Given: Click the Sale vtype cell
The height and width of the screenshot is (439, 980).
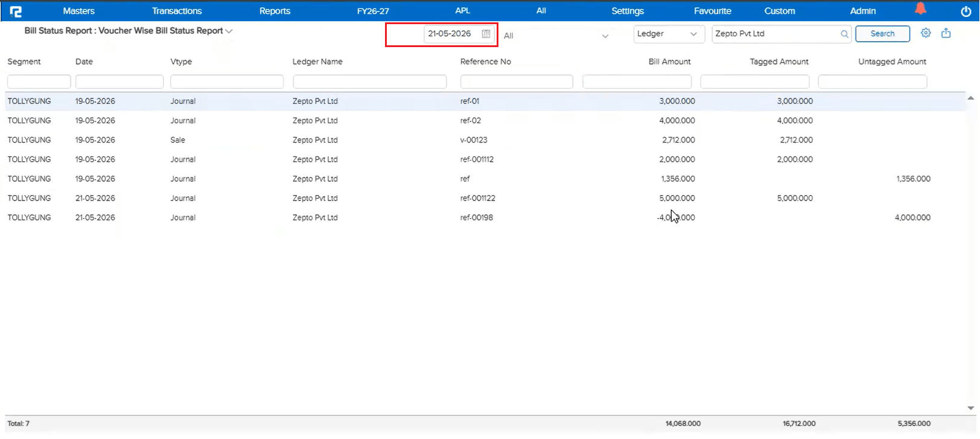Looking at the screenshot, I should [x=177, y=140].
